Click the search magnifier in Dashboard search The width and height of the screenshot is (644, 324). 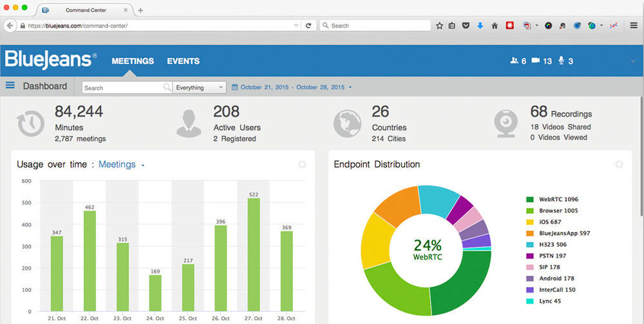point(167,87)
